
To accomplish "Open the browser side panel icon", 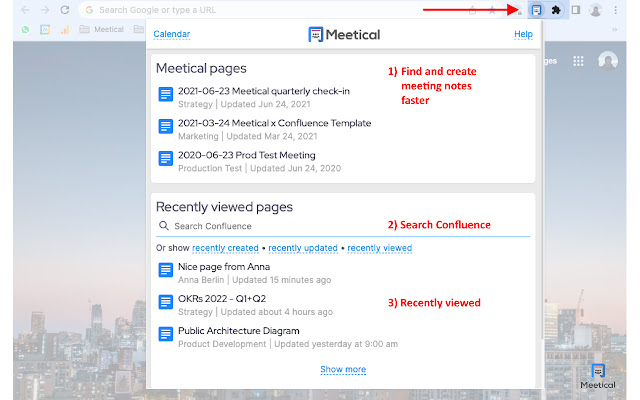I will (x=576, y=10).
